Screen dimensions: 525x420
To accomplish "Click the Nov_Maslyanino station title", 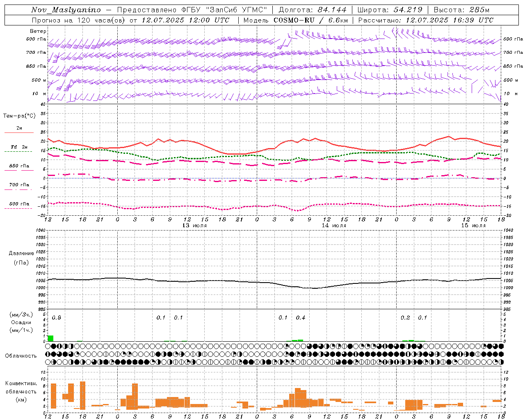I will (x=66, y=10).
